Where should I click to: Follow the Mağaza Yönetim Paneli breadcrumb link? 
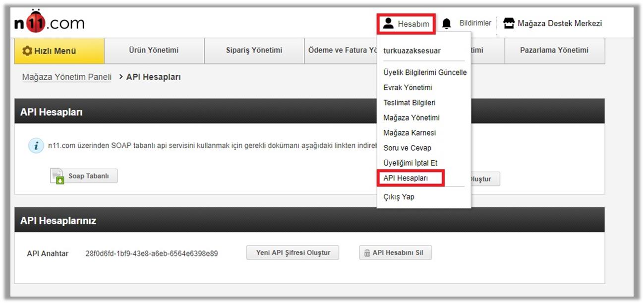point(66,77)
